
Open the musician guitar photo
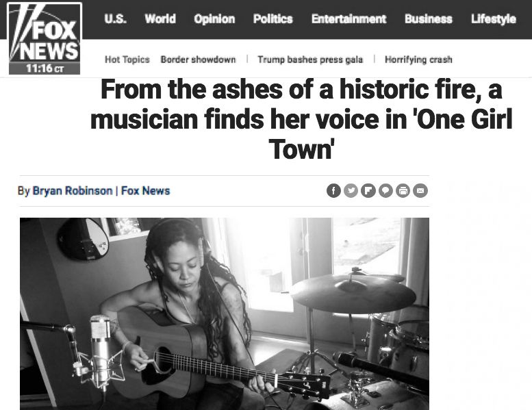click(x=225, y=313)
